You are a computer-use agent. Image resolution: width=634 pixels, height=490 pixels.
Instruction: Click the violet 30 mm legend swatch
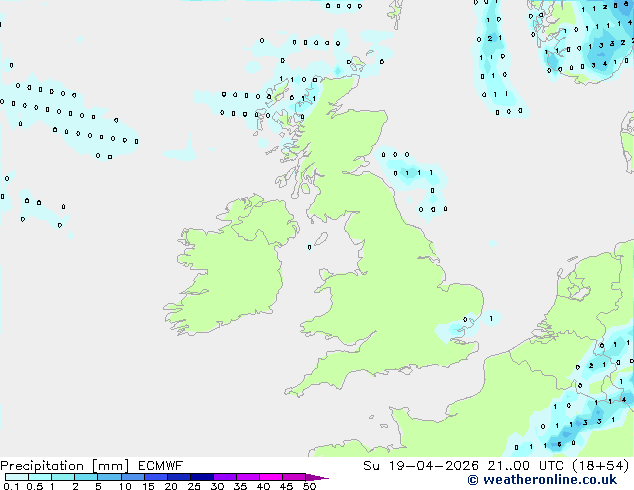[x=225, y=477]
